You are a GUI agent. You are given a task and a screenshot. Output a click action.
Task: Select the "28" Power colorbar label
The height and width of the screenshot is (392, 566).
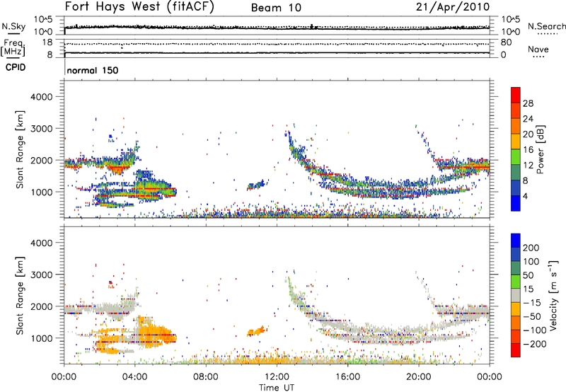coord(528,103)
